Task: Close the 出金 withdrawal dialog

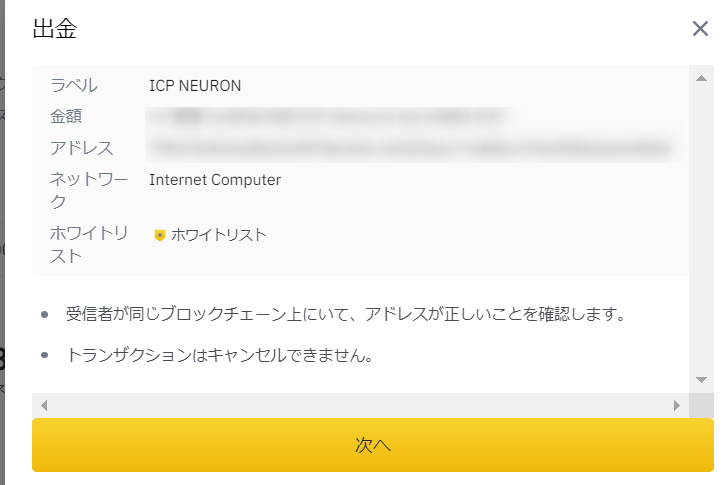Action: 700,29
